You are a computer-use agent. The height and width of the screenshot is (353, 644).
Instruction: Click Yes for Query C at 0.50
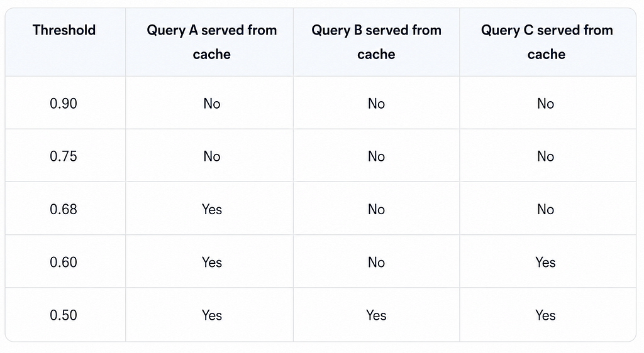point(545,315)
